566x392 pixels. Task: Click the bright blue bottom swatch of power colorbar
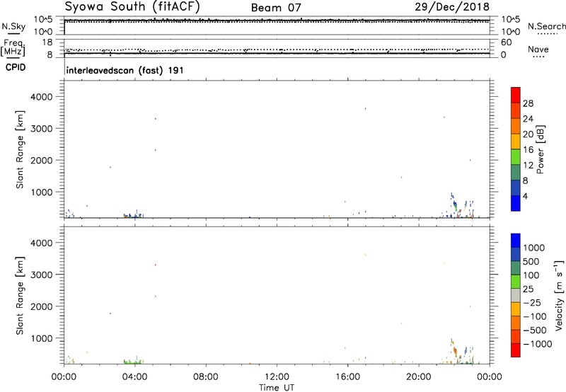(x=516, y=203)
